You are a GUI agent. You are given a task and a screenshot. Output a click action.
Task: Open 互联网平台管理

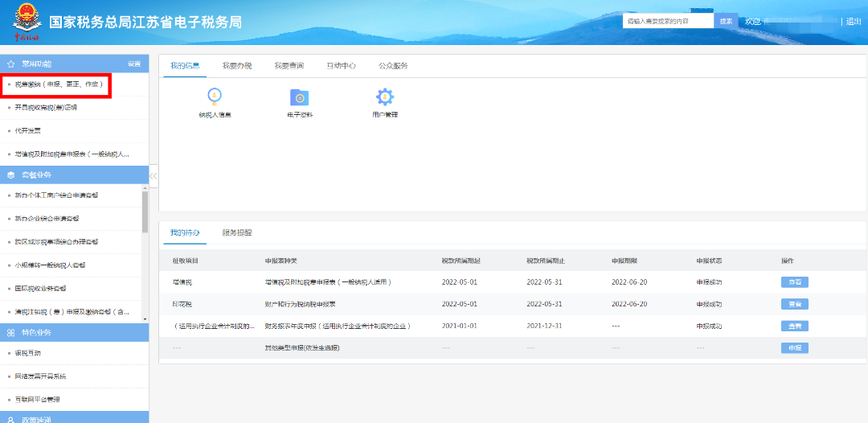pos(36,399)
